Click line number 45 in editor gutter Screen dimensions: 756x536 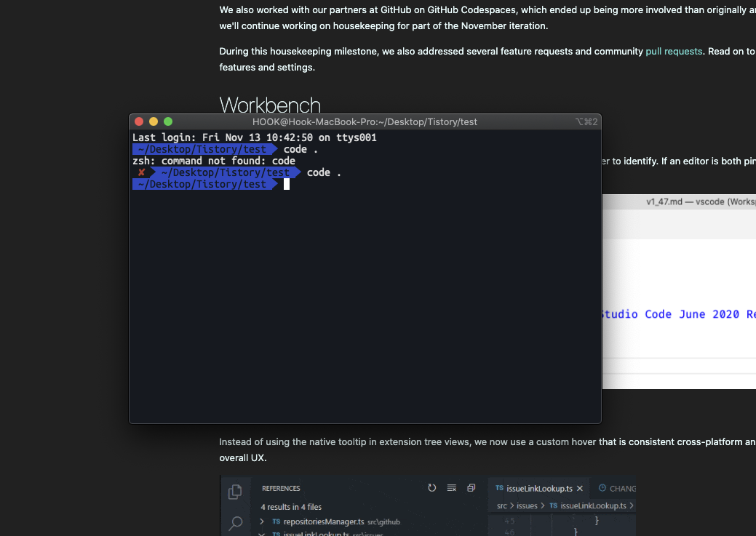(x=509, y=521)
